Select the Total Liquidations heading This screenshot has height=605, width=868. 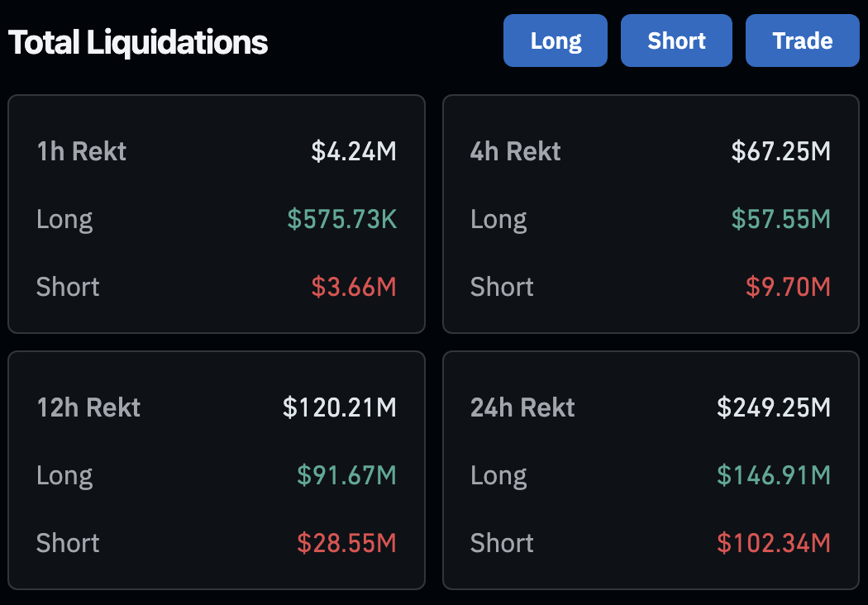(138, 43)
